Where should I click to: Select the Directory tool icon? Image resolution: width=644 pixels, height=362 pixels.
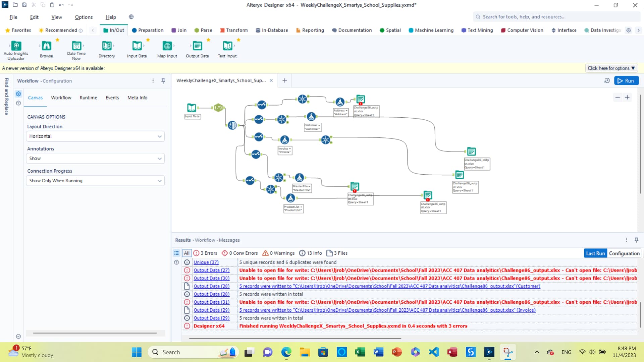(x=107, y=46)
